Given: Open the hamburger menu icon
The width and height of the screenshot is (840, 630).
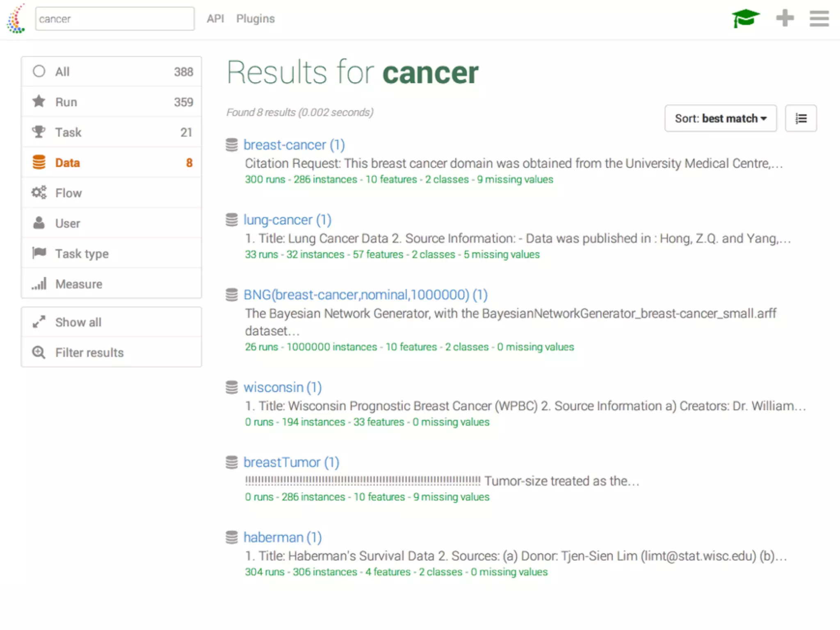Looking at the screenshot, I should click(819, 18).
